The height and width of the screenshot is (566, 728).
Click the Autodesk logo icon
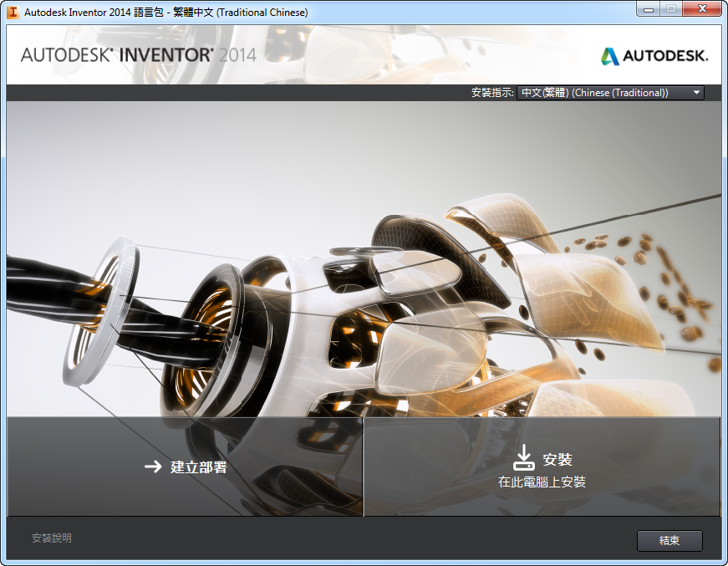click(609, 56)
